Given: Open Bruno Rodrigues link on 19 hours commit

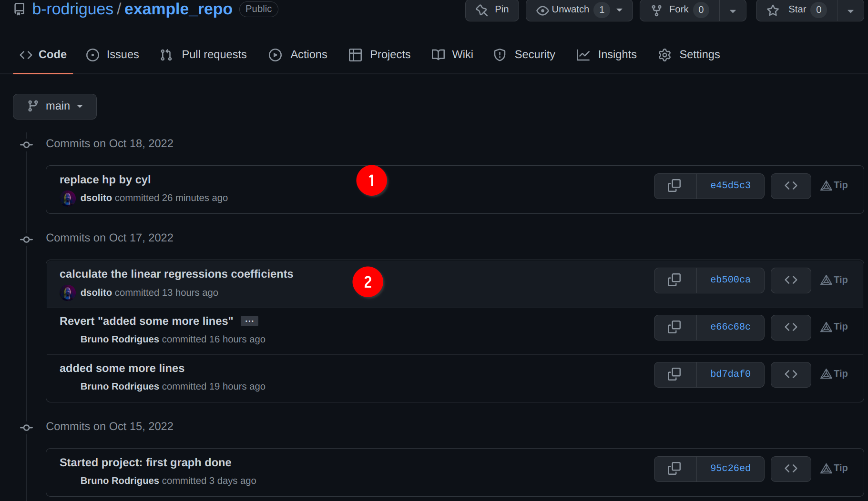Looking at the screenshot, I should tap(120, 386).
